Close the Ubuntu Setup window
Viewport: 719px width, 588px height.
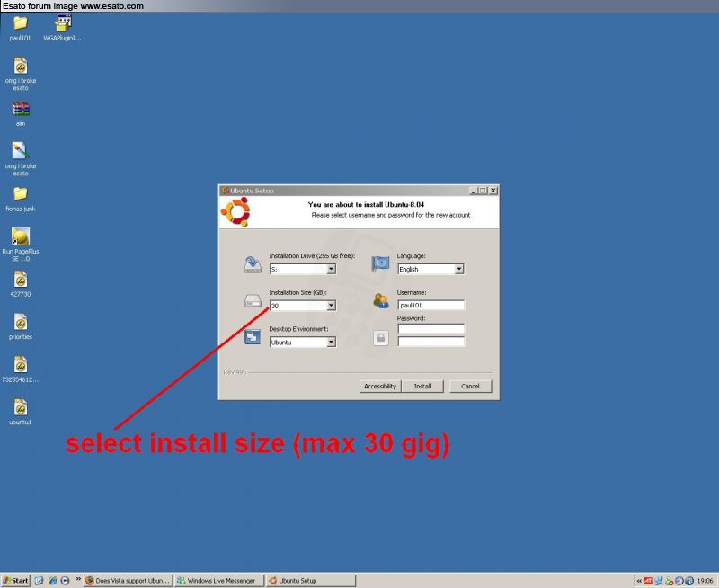click(493, 191)
